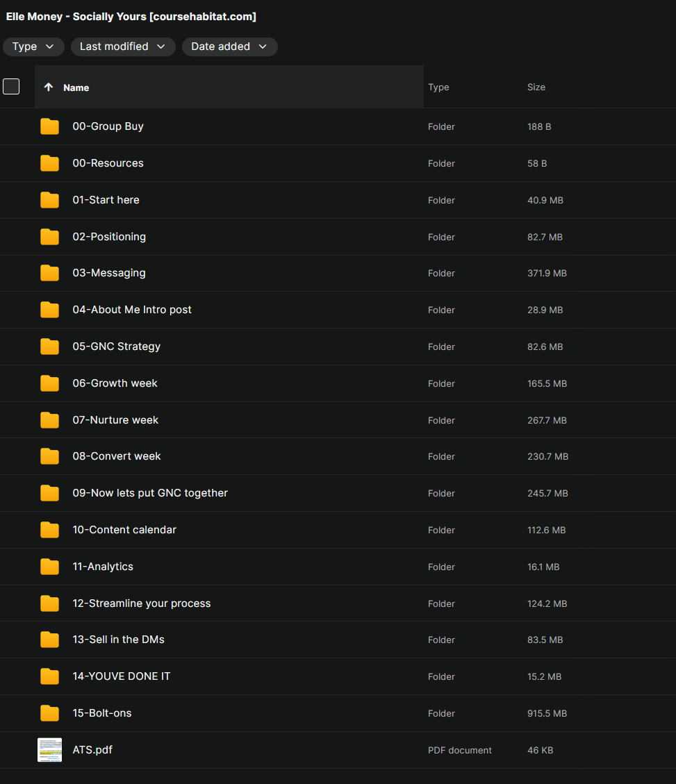Click the 15-Bolt-ons folder icon
Screen dimensions: 676x784
pos(49,713)
